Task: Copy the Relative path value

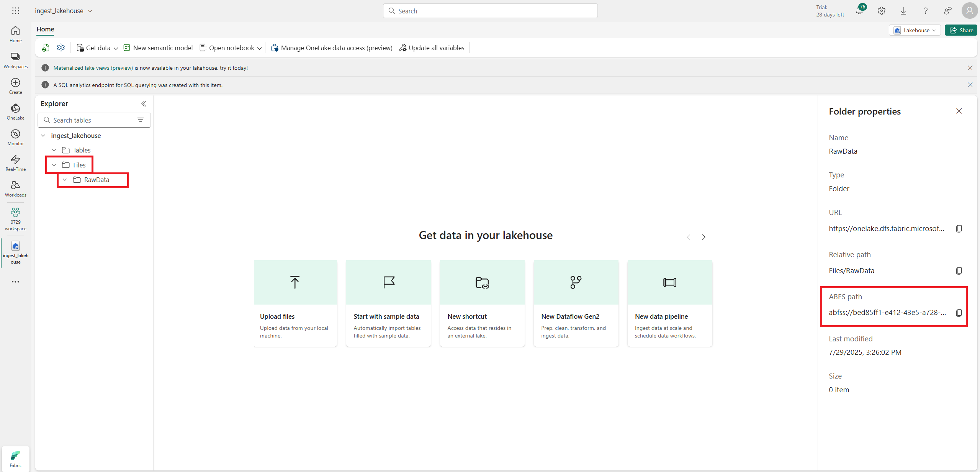Action: [959, 271]
